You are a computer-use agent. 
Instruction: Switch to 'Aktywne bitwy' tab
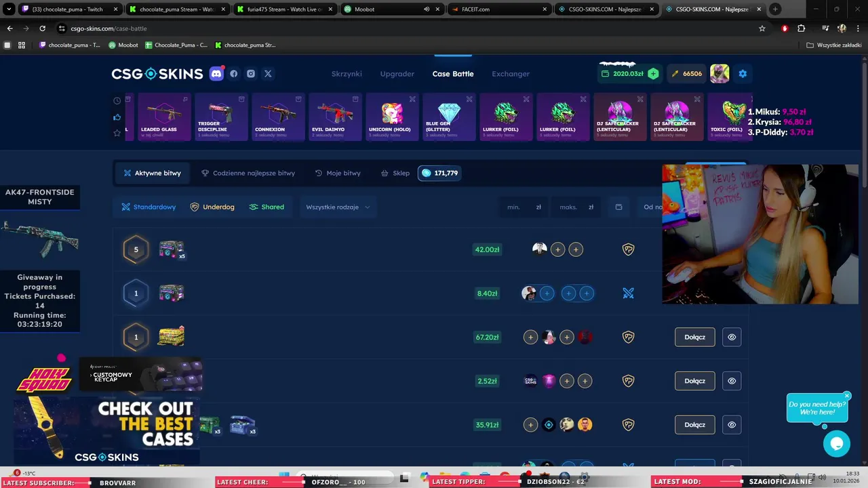point(152,174)
